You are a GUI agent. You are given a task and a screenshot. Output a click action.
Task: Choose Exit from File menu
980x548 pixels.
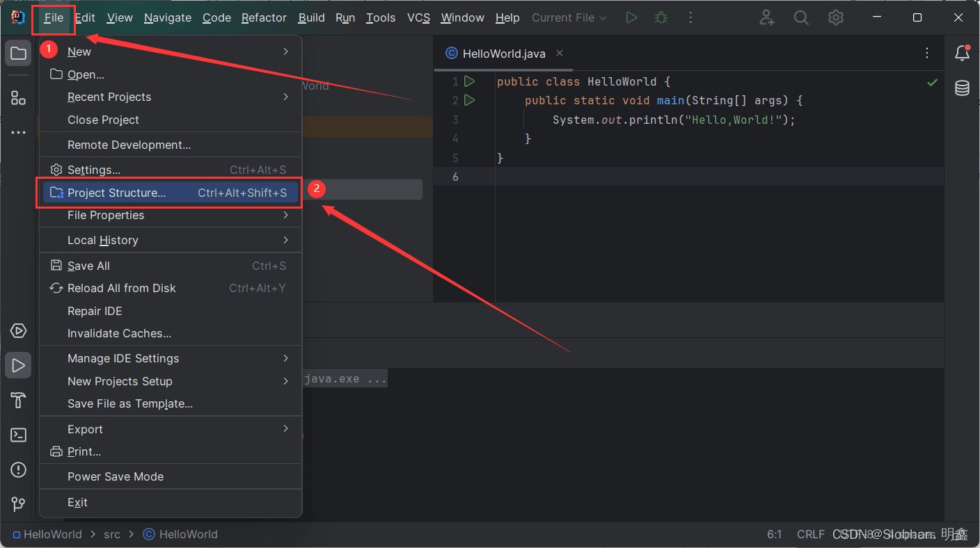[x=171, y=502]
